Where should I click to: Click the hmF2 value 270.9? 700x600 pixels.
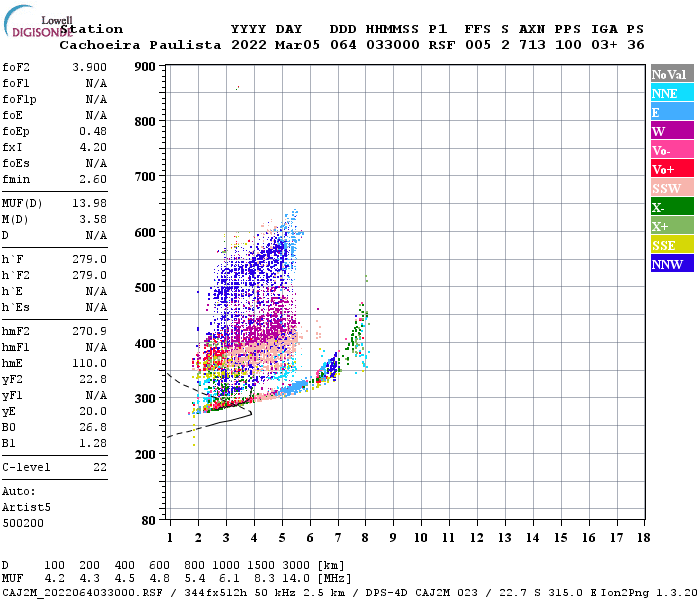[x=89, y=332]
